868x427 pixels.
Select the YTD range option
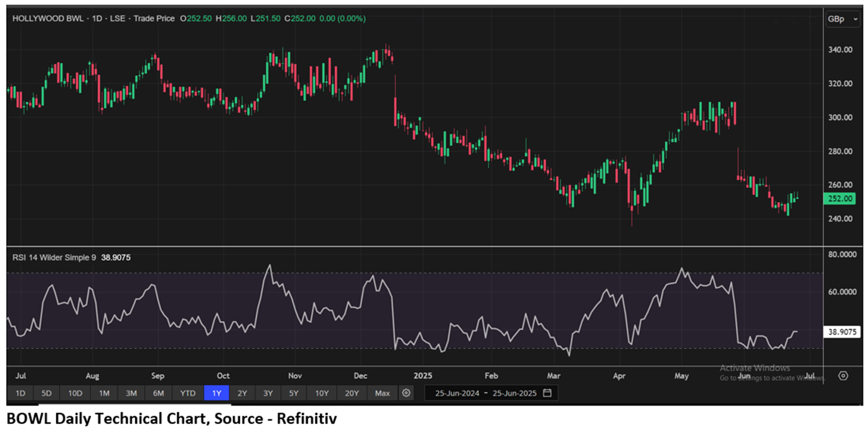188,393
